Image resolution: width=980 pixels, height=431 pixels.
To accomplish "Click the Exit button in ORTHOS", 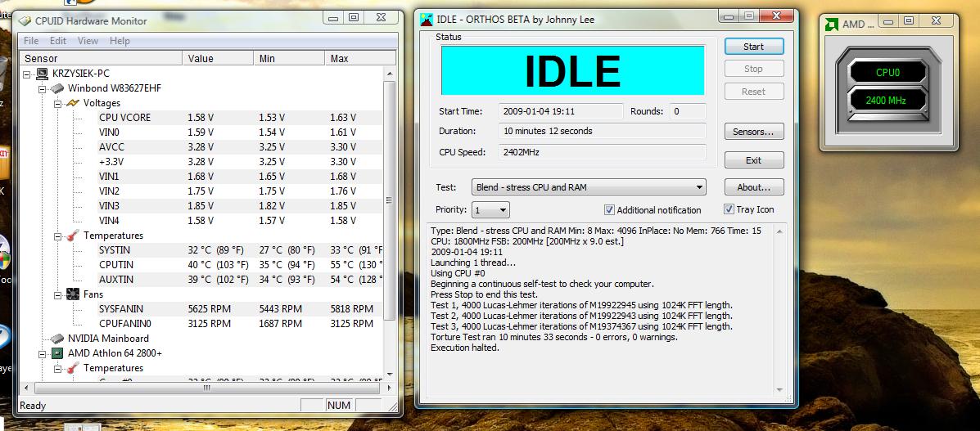I will point(754,160).
